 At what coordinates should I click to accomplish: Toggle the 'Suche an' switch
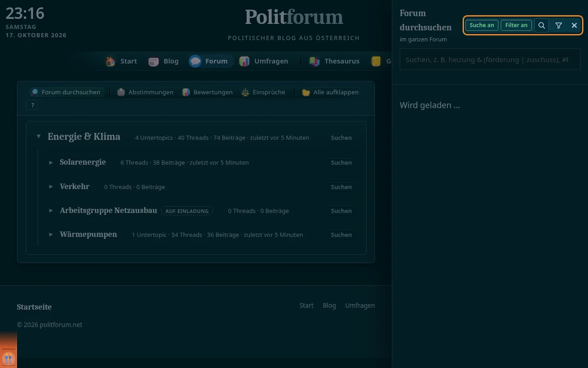(482, 25)
